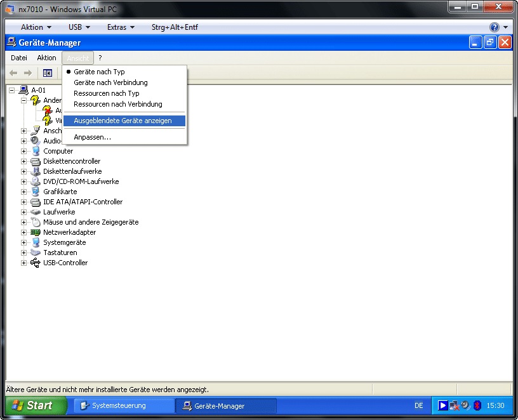Click the Anschlüsse port connector icon
The image size is (518, 420).
click(x=36, y=131)
